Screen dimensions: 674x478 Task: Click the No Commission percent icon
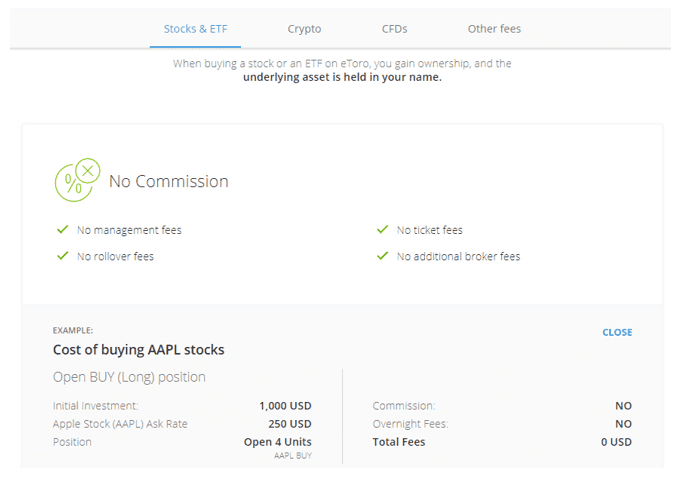pos(77,180)
